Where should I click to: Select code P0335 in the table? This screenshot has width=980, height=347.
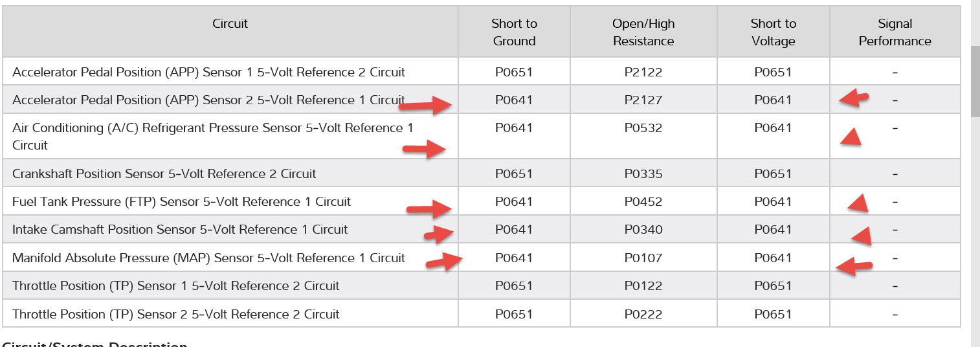(x=643, y=173)
